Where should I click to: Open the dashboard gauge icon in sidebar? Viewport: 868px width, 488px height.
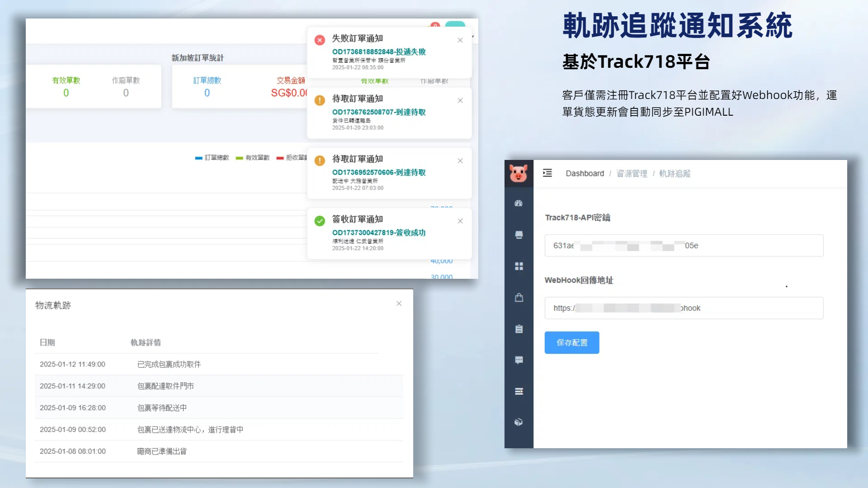[x=519, y=203]
